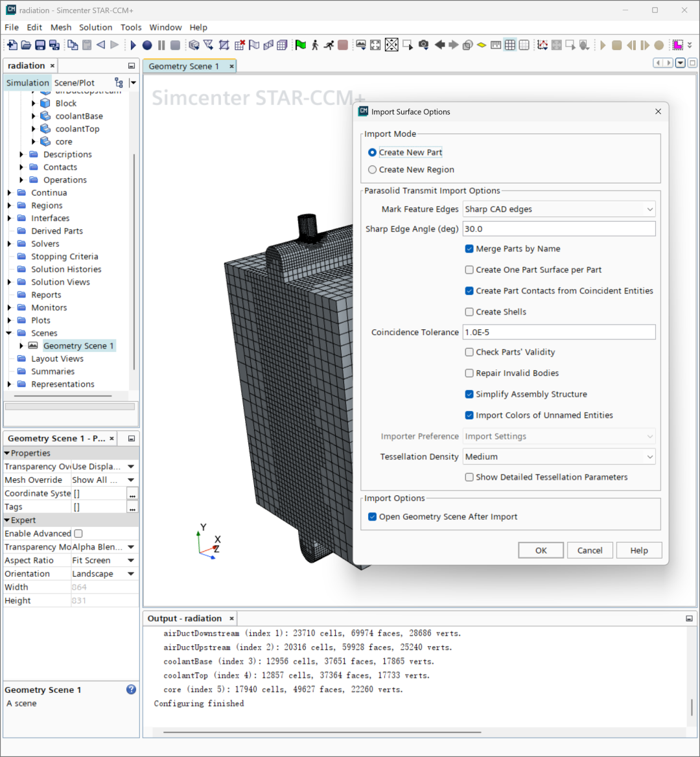Click the blue question mark help icon
This screenshot has width=700, height=757.
click(131, 690)
